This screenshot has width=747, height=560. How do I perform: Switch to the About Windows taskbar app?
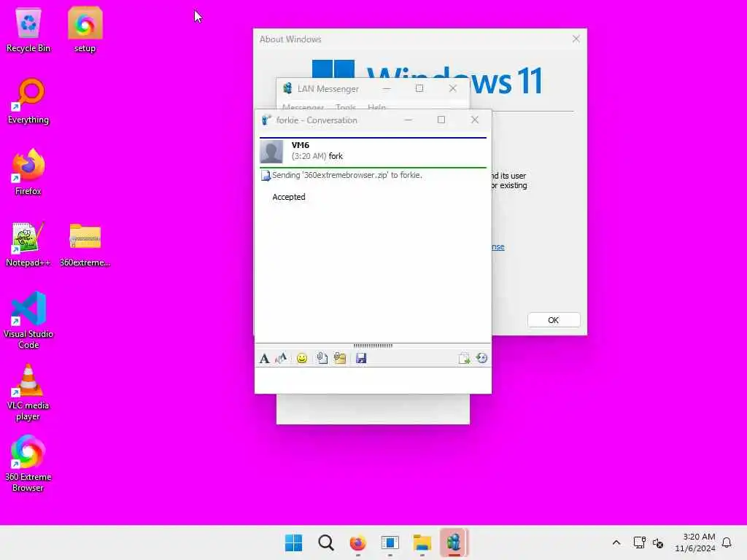click(390, 542)
